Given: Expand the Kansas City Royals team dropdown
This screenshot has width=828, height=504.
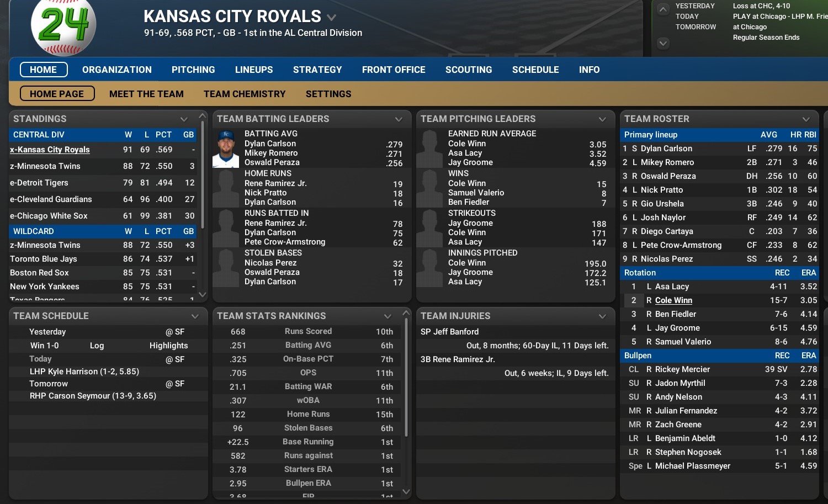Looking at the screenshot, I should 331,18.
